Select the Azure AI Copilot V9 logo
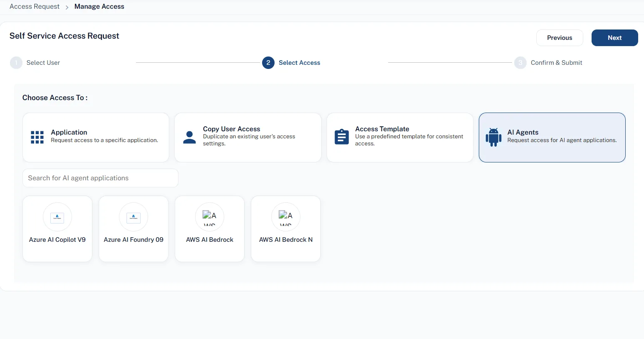The image size is (644, 339). click(x=57, y=217)
